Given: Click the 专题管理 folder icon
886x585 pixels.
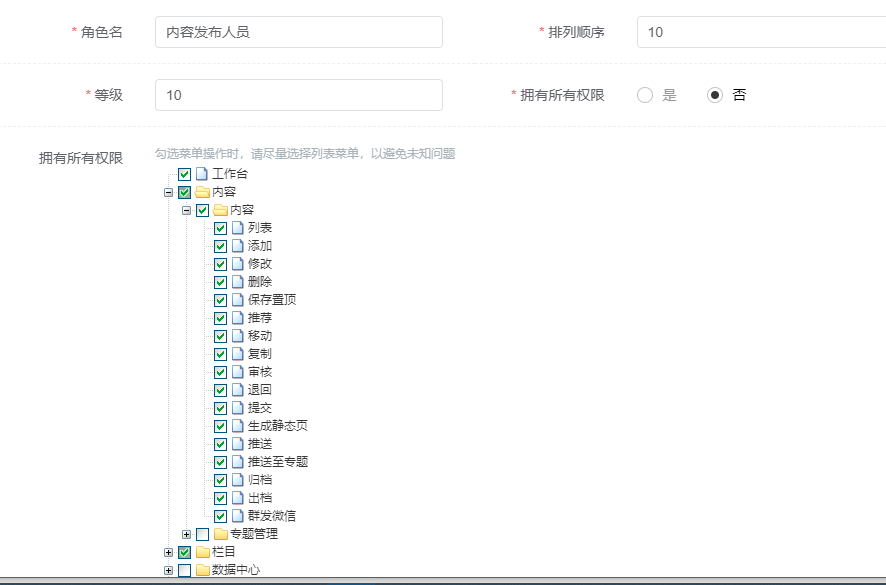Looking at the screenshot, I should click(x=220, y=534).
